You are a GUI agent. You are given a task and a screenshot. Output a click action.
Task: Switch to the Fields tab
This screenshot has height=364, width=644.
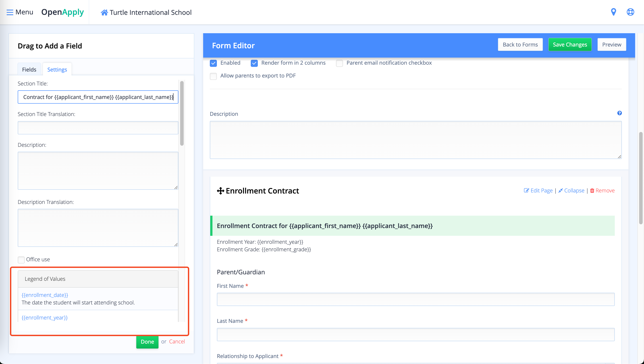coord(29,70)
